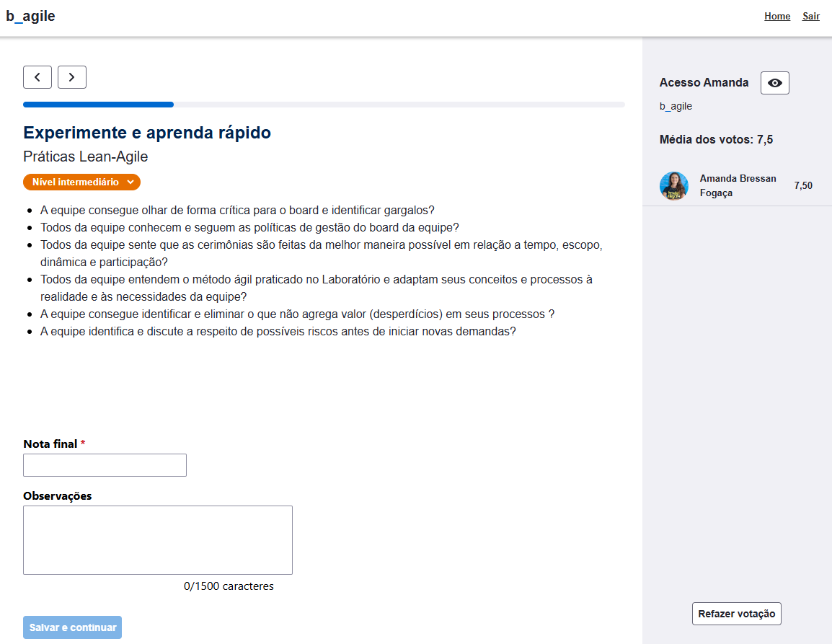
Task: Click the Acesso Amanda sidebar title
Action: (x=704, y=83)
